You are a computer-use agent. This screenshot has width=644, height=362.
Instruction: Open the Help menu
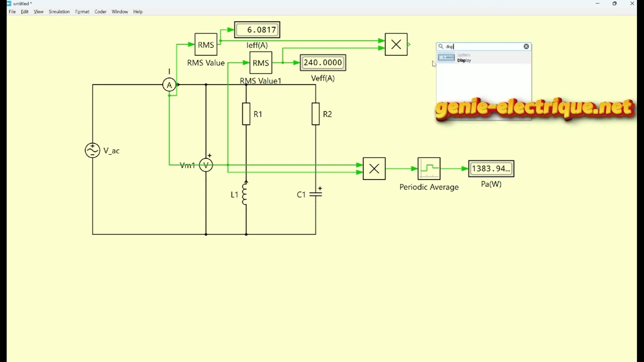coord(138,12)
